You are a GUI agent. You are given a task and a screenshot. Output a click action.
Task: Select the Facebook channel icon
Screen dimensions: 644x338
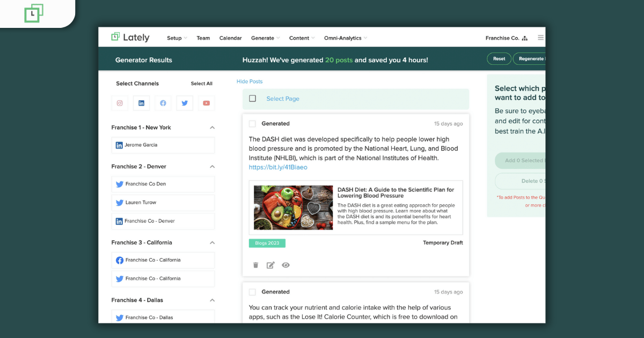click(x=163, y=103)
